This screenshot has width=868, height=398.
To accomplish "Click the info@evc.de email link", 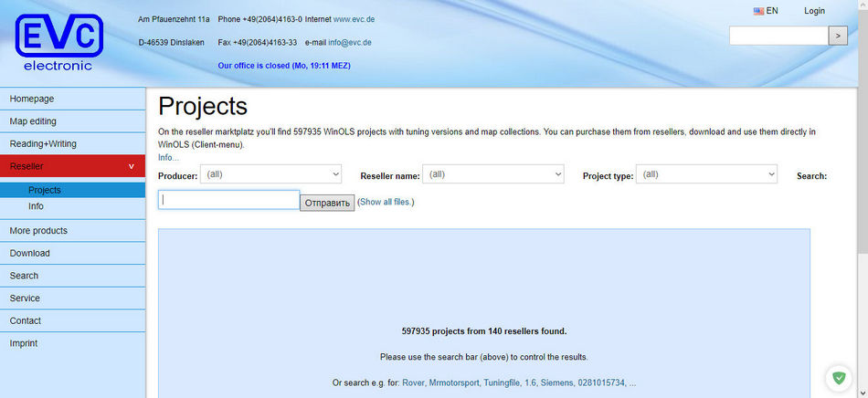I will click(x=350, y=42).
